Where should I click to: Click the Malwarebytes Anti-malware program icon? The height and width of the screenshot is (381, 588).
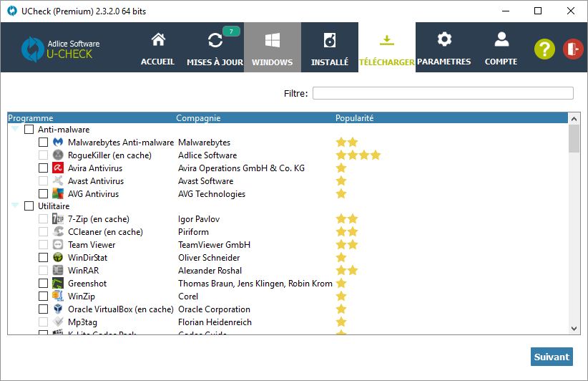[x=59, y=143]
